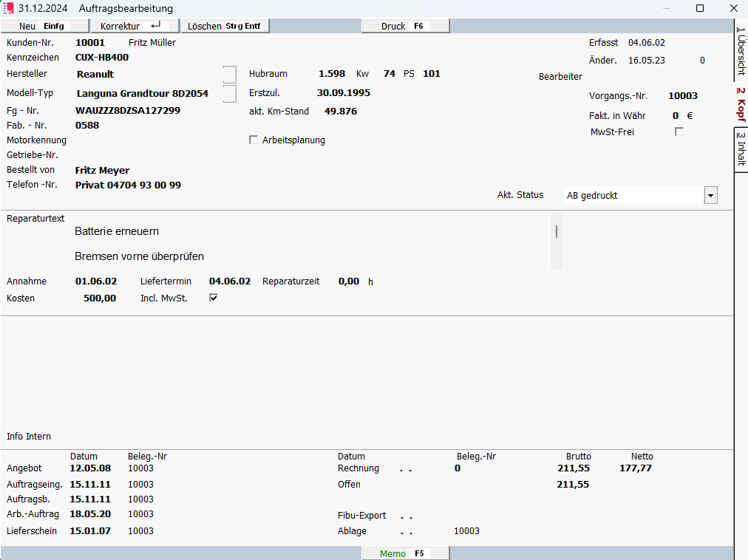Switch to the 1 Übersicht tab
The height and width of the screenshot is (560, 748).
741,52
